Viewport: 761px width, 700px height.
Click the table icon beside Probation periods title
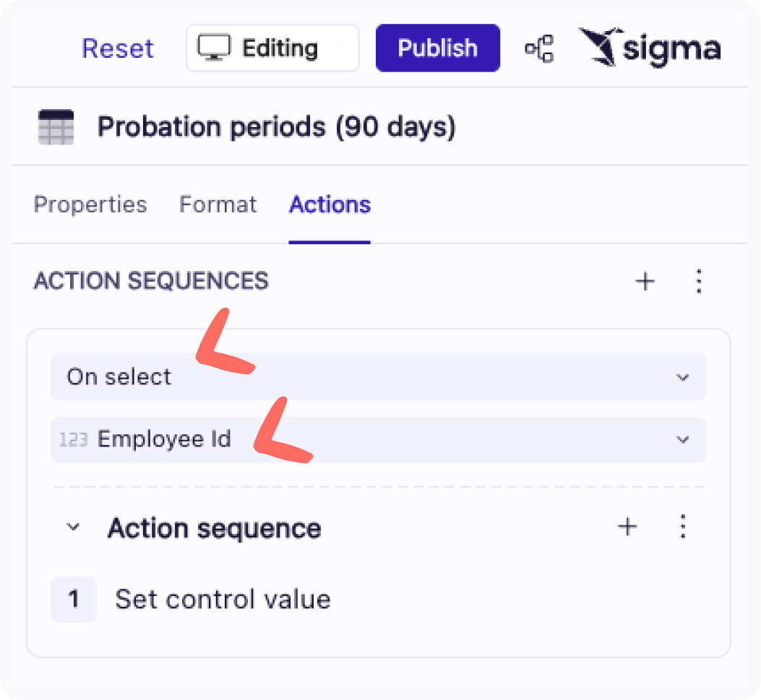click(x=56, y=126)
